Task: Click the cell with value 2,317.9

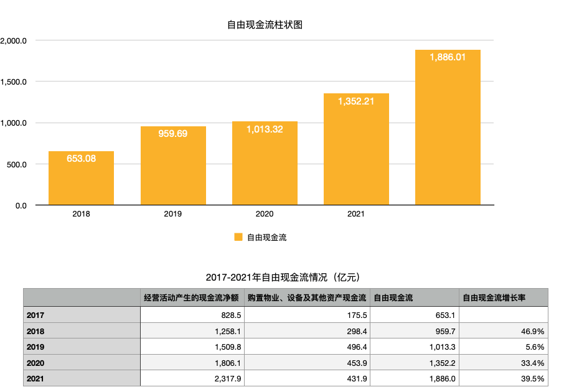Action: click(192, 378)
